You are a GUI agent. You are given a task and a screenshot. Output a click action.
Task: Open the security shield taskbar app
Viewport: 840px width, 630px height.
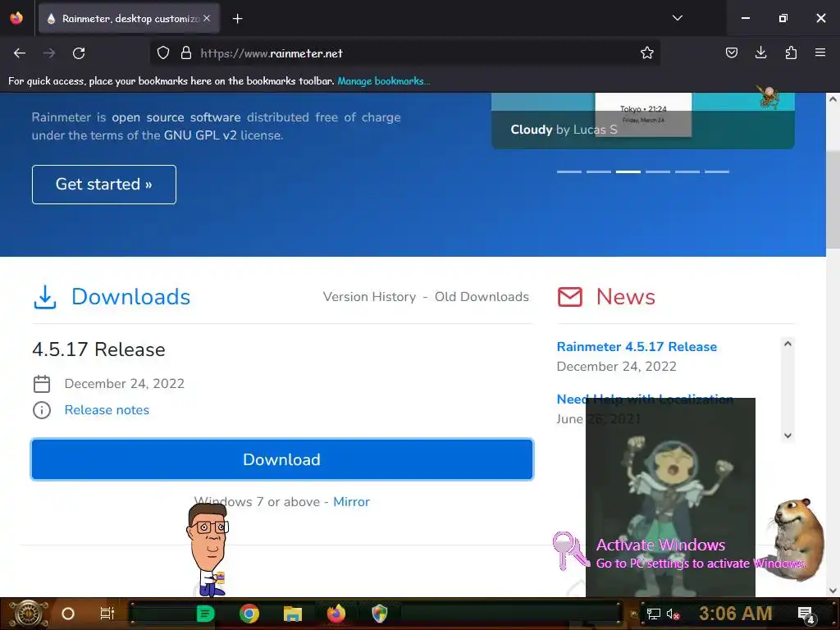pos(379,614)
